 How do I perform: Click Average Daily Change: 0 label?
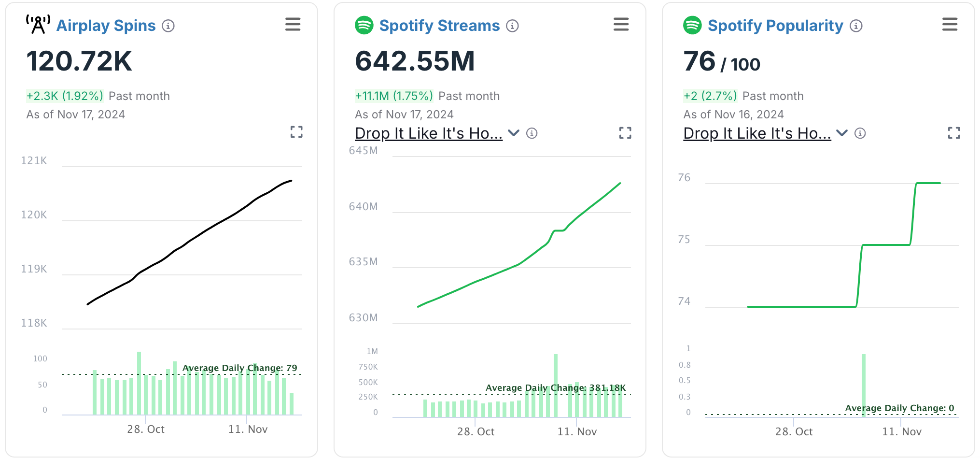tap(899, 408)
